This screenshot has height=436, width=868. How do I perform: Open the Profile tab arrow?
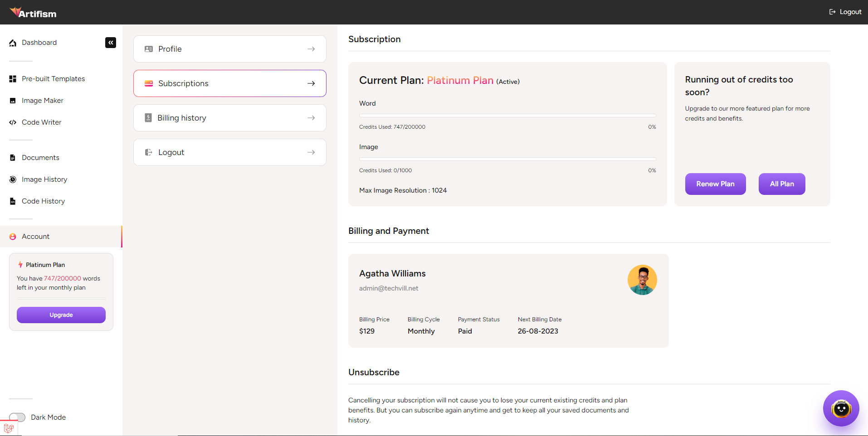[311, 49]
